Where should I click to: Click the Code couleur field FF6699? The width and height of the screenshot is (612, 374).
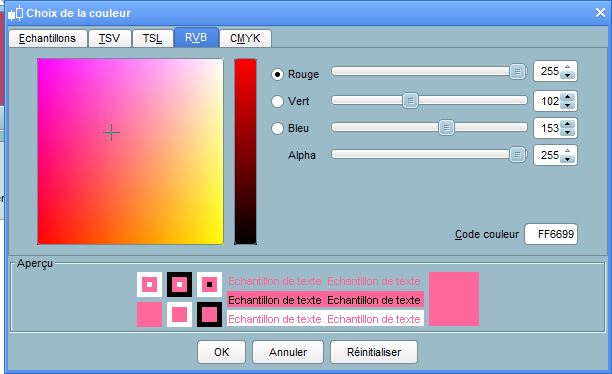(x=551, y=234)
